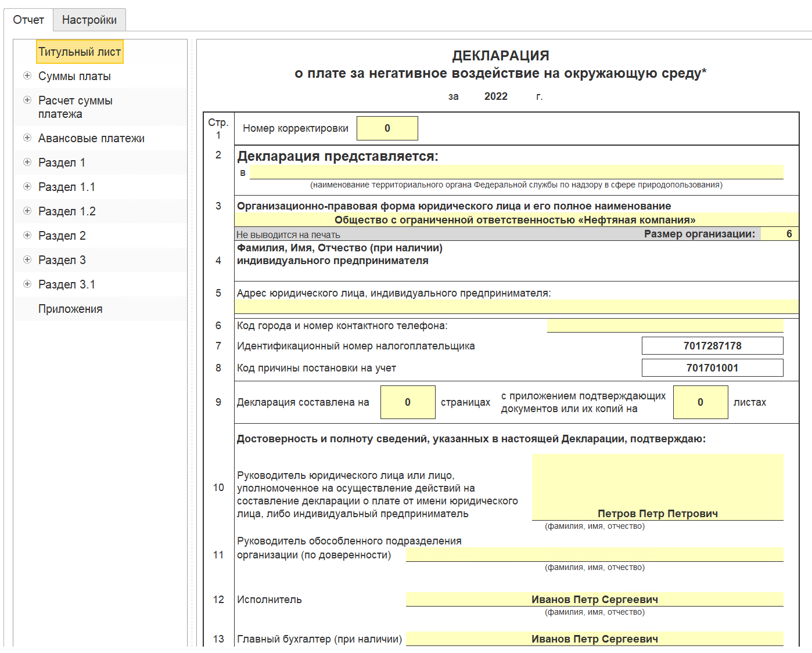Click the territorial organ name field
Image resolution: width=812 pixels, height=653 pixels.
point(516,172)
